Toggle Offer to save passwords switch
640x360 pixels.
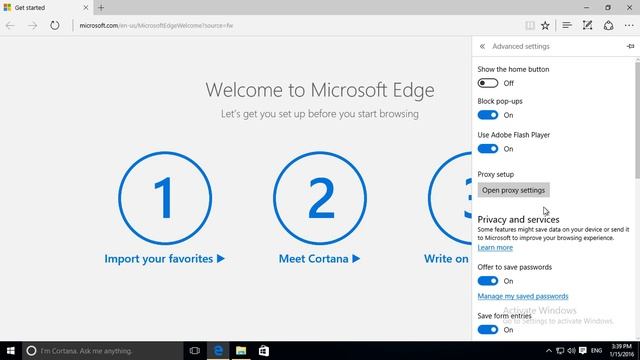tap(488, 281)
